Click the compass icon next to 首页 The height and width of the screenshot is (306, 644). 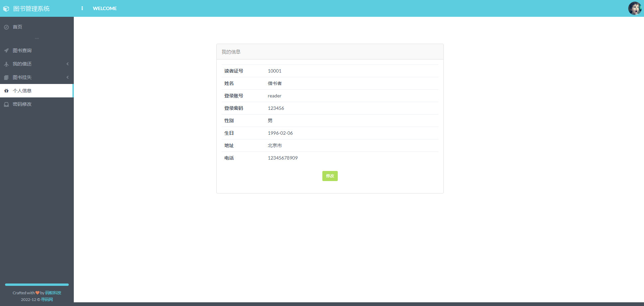6,27
